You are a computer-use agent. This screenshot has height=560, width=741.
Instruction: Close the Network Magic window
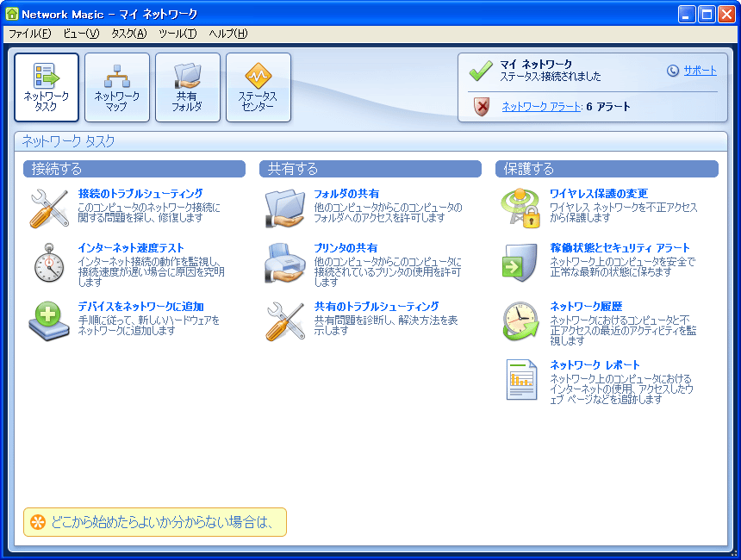click(x=726, y=14)
